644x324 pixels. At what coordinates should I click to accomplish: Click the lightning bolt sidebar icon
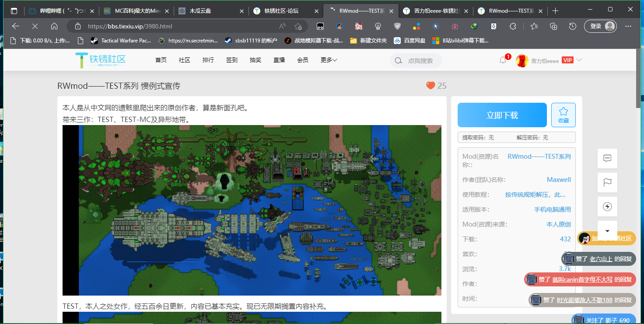point(607,206)
